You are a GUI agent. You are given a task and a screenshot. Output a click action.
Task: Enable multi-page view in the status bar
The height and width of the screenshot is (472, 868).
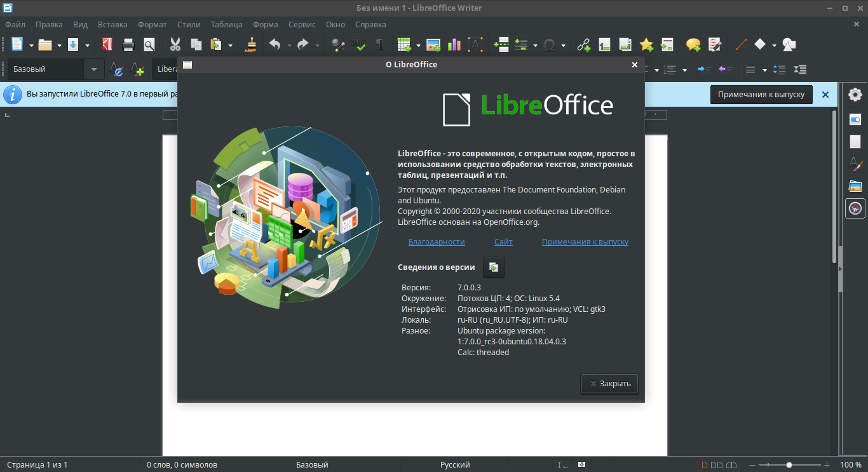715,464
